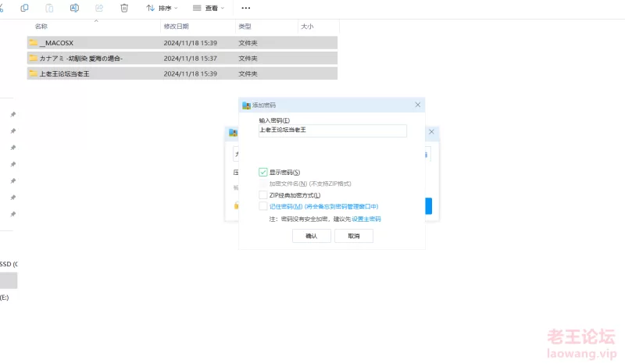The width and height of the screenshot is (625, 364).
Task: Open the 查看 view dropdown
Action: click(209, 8)
